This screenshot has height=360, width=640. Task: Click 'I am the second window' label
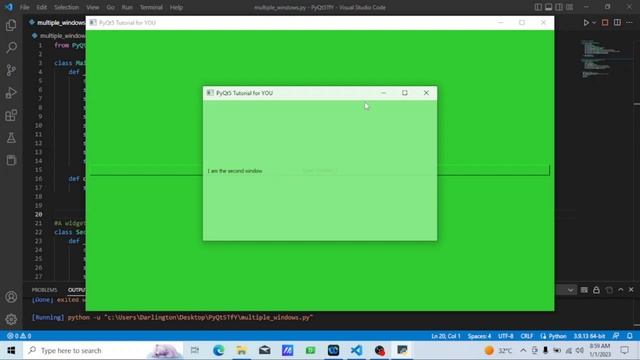tap(235, 171)
